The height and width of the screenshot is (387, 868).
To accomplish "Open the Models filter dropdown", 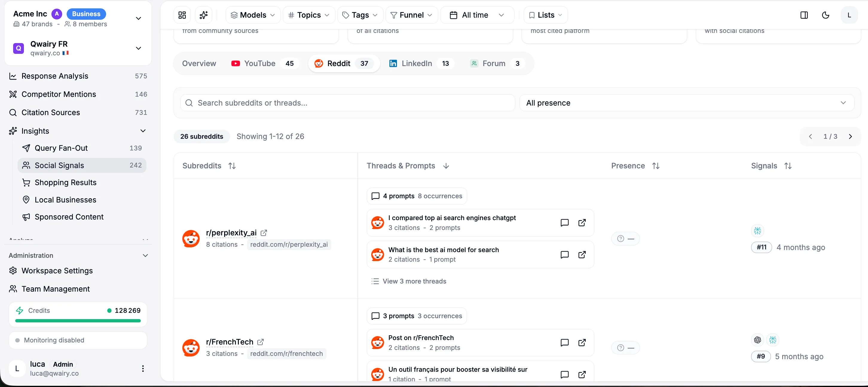I will (253, 15).
